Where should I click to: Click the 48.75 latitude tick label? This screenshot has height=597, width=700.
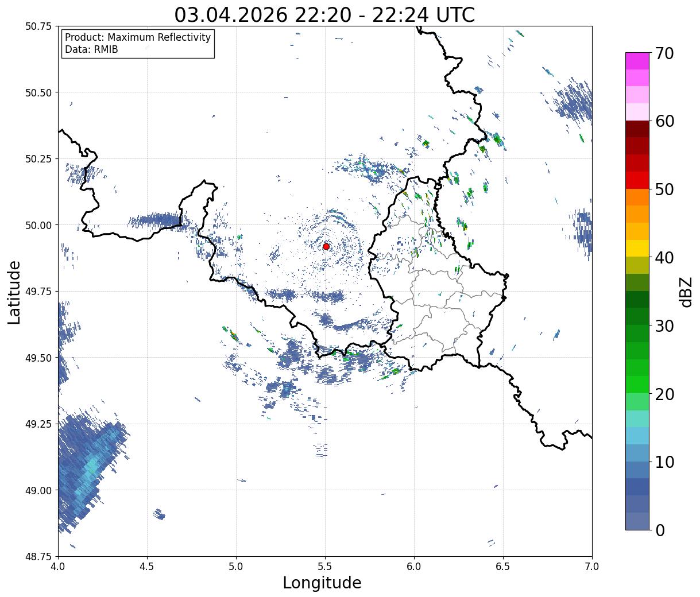(x=38, y=556)
